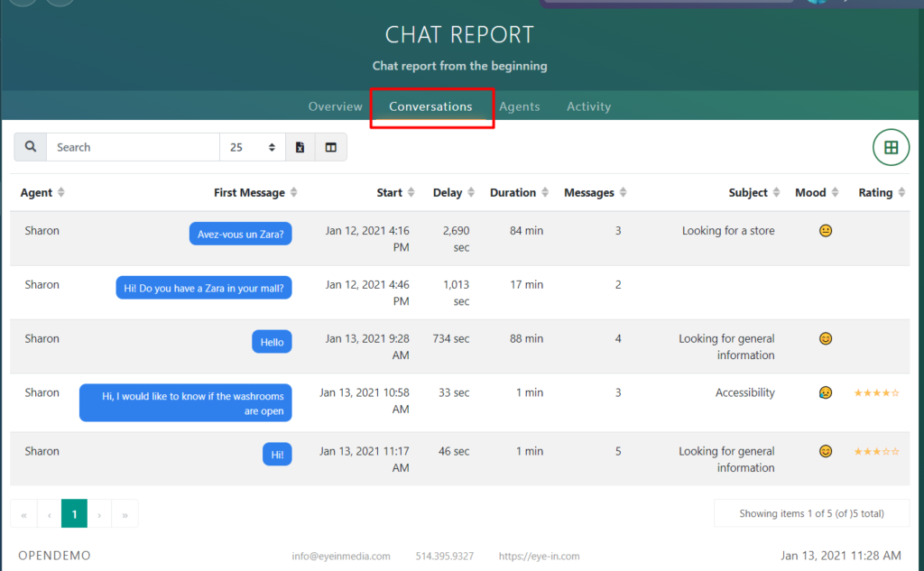
Task: Select page 1 in pagination
Action: pyautogui.click(x=74, y=514)
